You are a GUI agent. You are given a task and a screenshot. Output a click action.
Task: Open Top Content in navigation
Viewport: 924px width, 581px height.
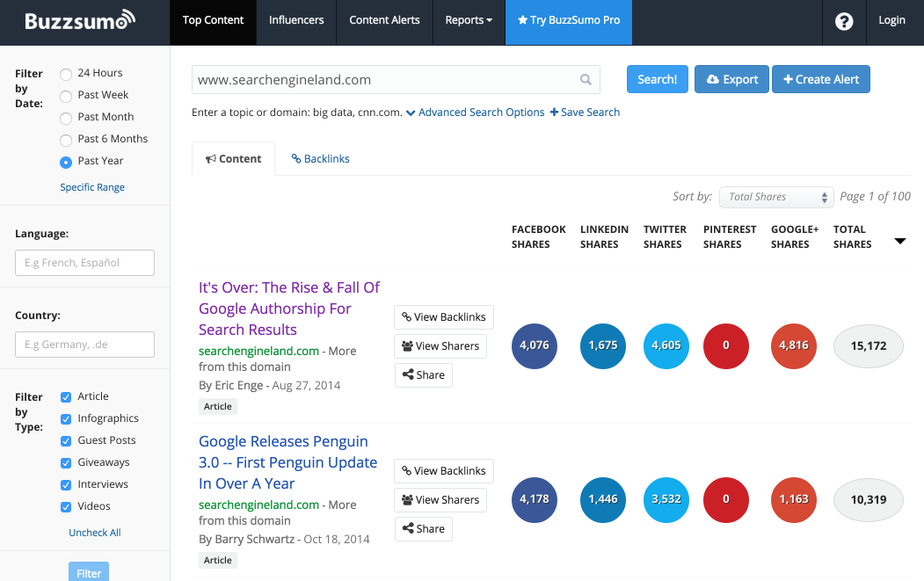coord(213,20)
